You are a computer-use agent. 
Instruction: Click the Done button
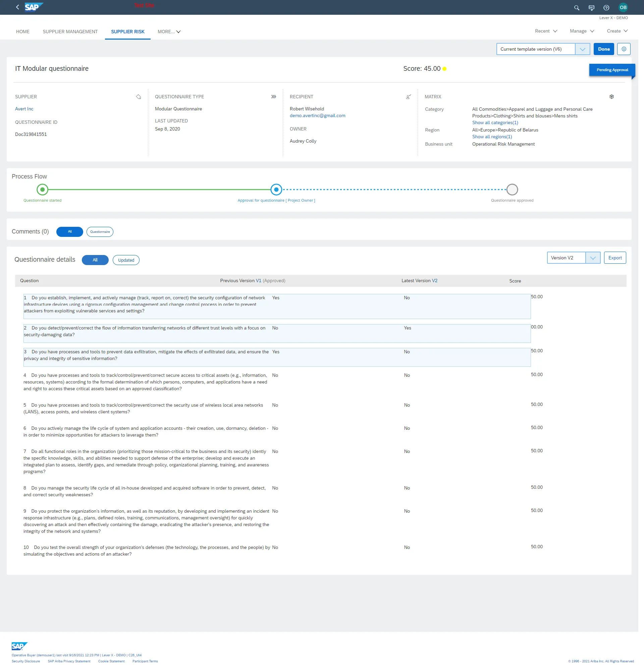(604, 49)
